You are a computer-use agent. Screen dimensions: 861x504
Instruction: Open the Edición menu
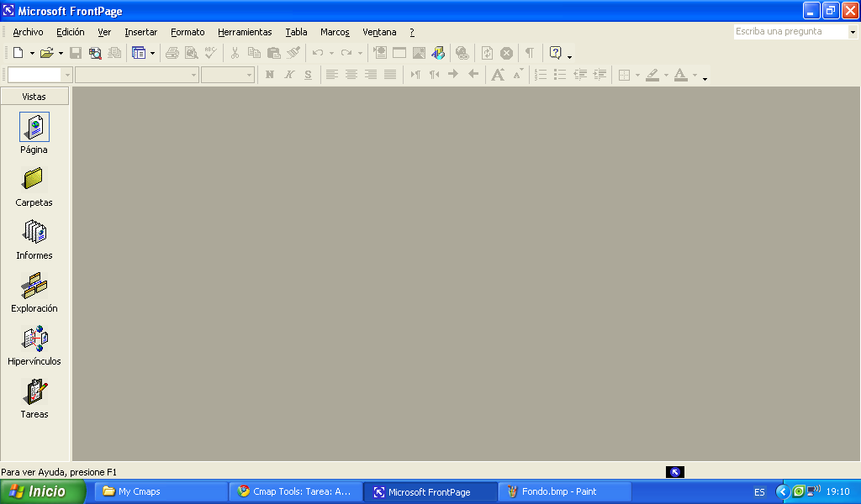pyautogui.click(x=71, y=32)
